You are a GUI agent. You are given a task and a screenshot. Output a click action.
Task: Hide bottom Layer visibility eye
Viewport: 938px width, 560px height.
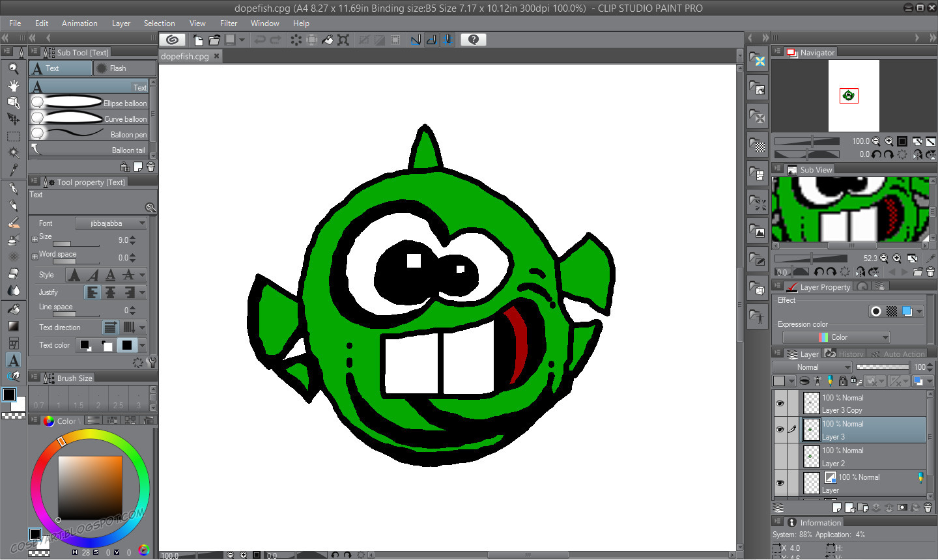click(x=780, y=483)
